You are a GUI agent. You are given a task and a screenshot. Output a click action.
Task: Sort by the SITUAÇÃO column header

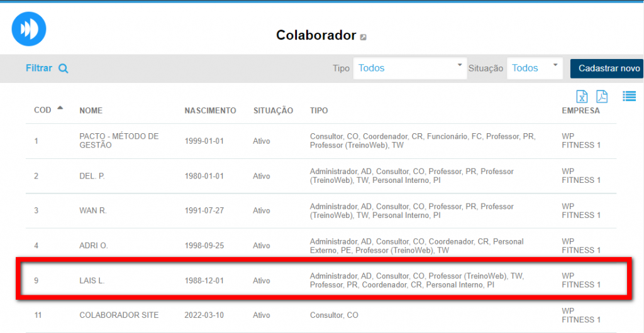(x=273, y=111)
